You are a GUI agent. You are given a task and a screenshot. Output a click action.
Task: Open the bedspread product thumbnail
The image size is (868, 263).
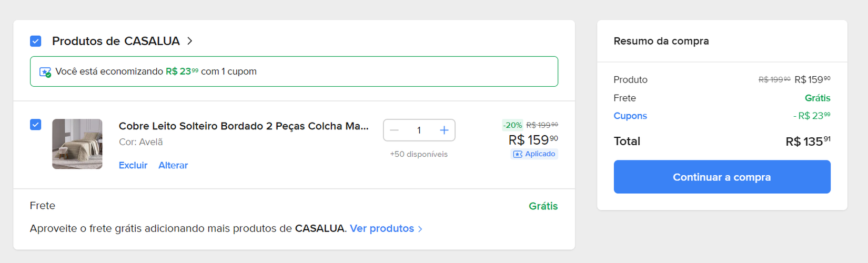[77, 144]
